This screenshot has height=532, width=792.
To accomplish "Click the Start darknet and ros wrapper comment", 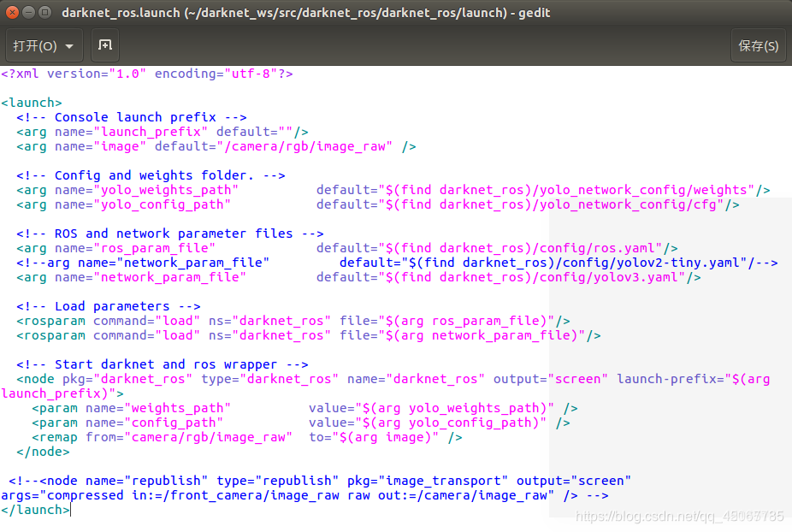I will pos(163,364).
